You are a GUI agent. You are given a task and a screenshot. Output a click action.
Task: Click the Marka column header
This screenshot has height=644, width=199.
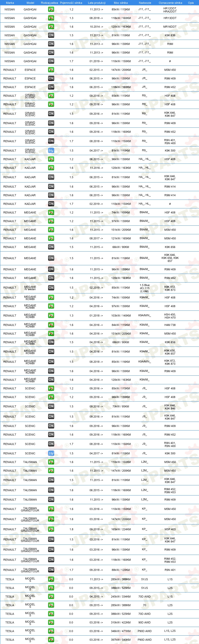tap(10, 3)
